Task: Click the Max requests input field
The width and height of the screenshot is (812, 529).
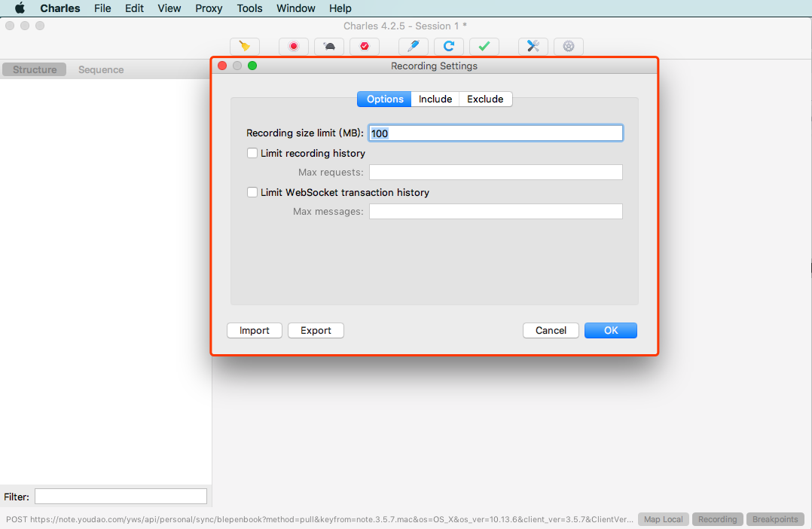Action: (496, 172)
